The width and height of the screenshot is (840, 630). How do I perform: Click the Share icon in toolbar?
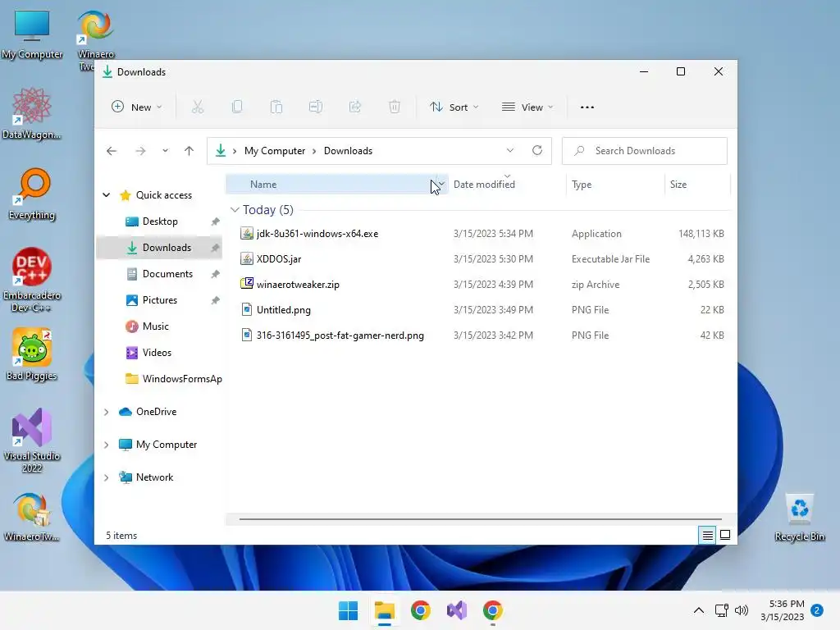coord(355,107)
